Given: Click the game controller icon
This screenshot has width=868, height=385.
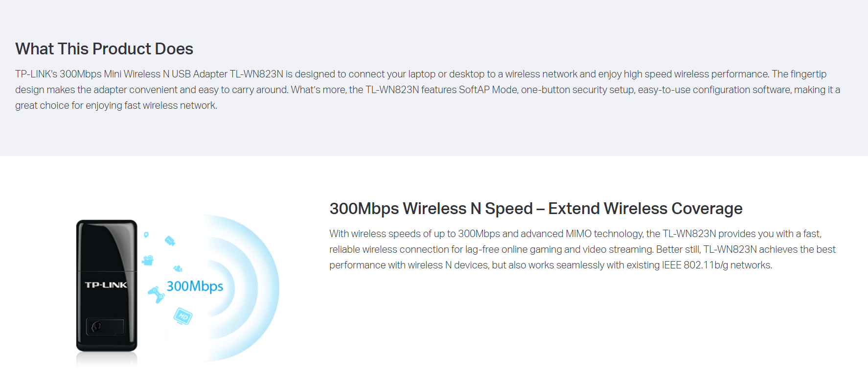Looking at the screenshot, I should point(157,294).
